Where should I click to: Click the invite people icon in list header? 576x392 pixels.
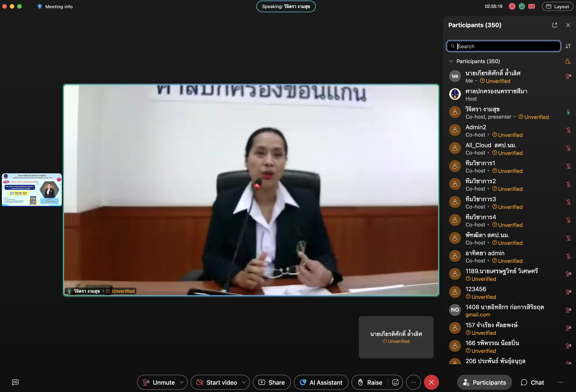pos(567,61)
